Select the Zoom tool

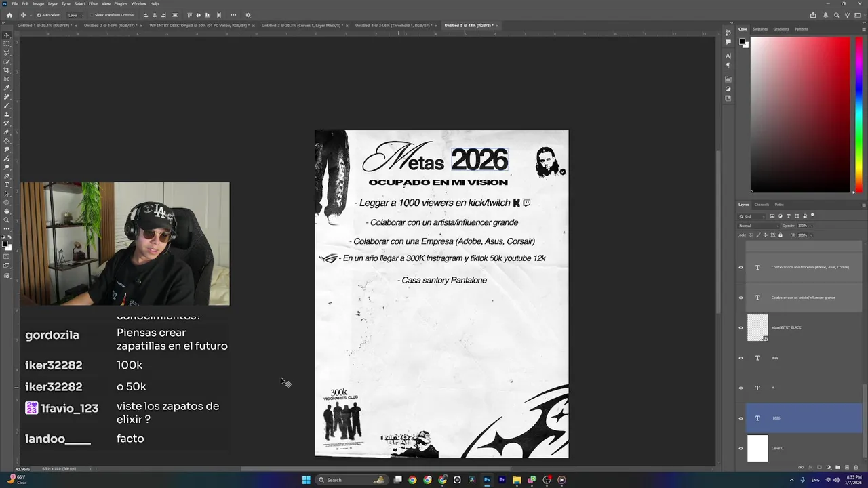pyautogui.click(x=7, y=220)
